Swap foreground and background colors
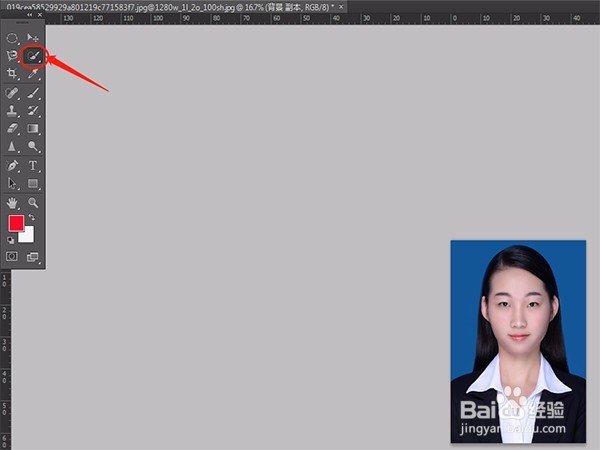The height and width of the screenshot is (450, 600). pyautogui.click(x=32, y=218)
